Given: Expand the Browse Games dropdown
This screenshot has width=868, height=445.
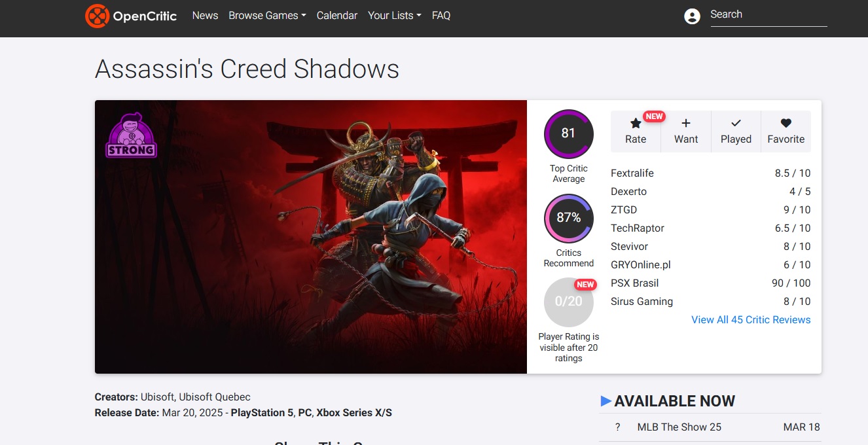Looking at the screenshot, I should 267,16.
